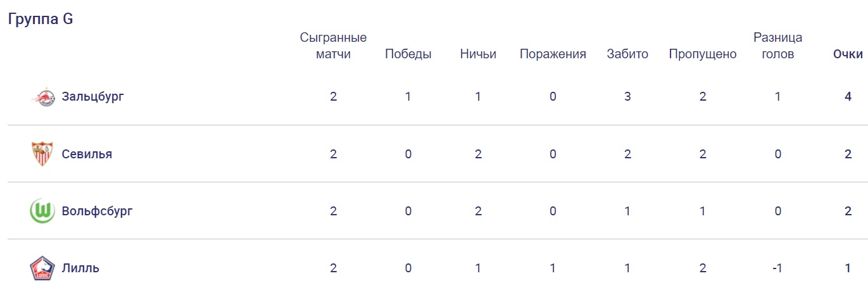Click Севилья's draws value
The width and height of the screenshot is (868, 290).
tap(478, 154)
